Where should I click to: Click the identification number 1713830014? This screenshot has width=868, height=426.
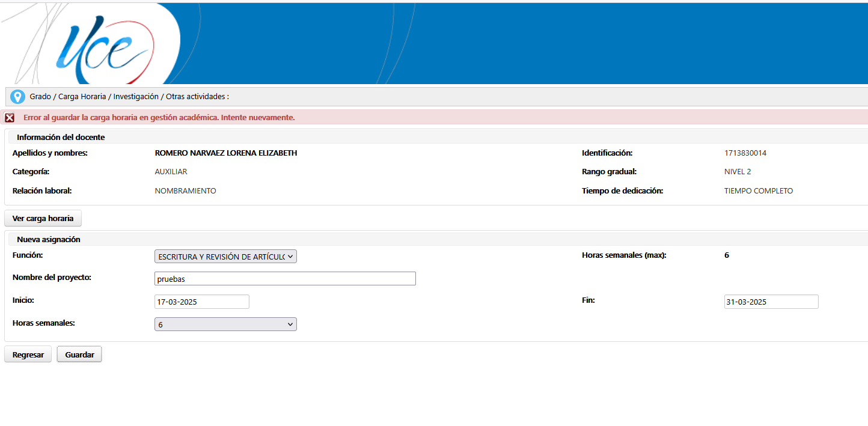point(745,153)
